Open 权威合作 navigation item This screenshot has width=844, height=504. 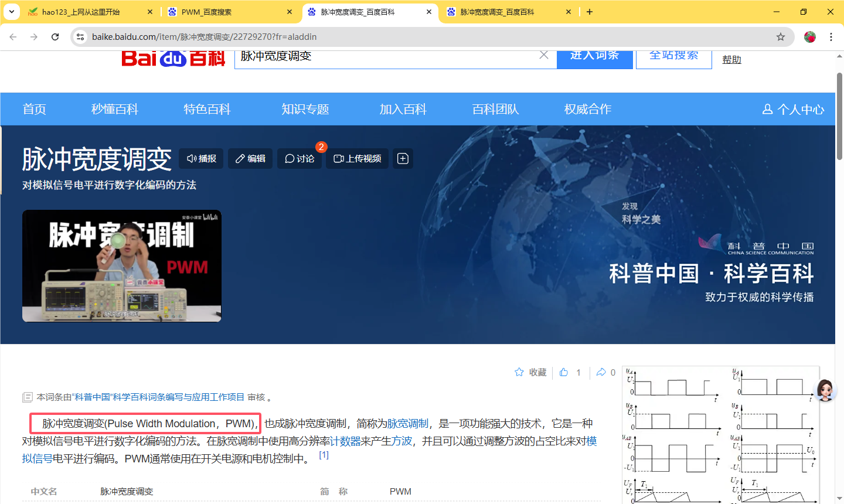coord(588,109)
